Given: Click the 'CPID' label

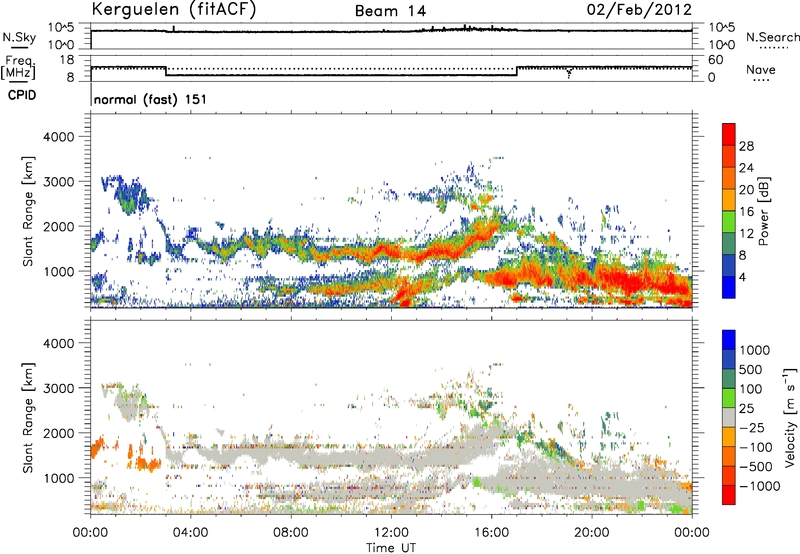Looking at the screenshot, I should click(22, 95).
